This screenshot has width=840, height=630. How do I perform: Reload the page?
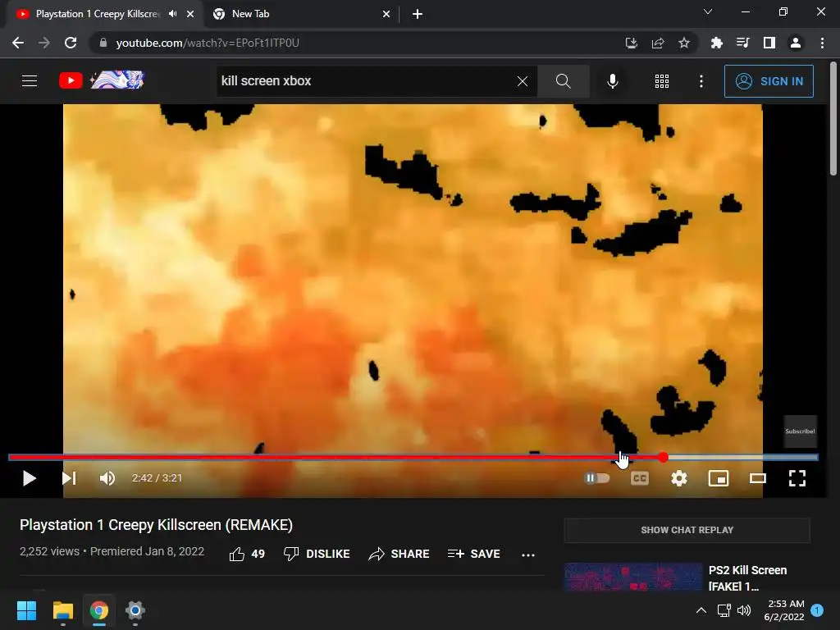pyautogui.click(x=71, y=43)
